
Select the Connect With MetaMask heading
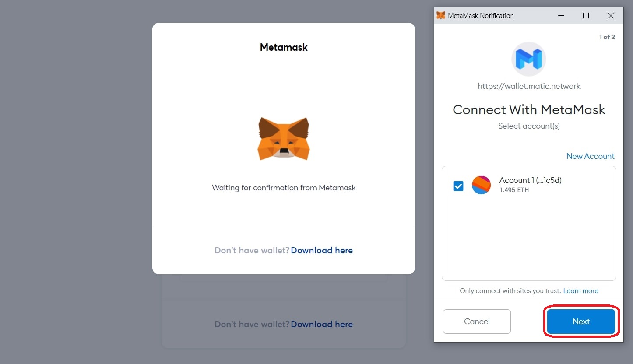tap(529, 109)
